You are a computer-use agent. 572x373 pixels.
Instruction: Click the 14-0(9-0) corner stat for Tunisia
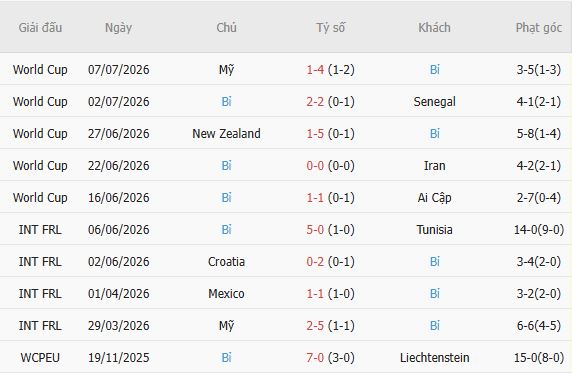point(538,230)
